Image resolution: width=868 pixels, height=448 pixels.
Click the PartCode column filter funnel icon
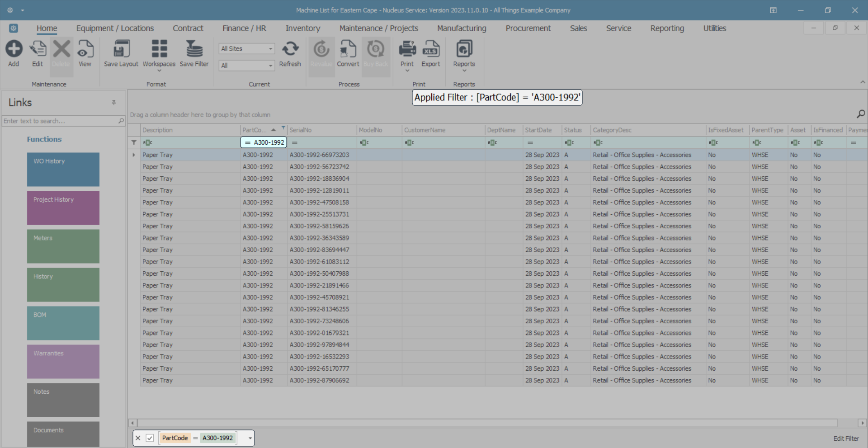(283, 128)
